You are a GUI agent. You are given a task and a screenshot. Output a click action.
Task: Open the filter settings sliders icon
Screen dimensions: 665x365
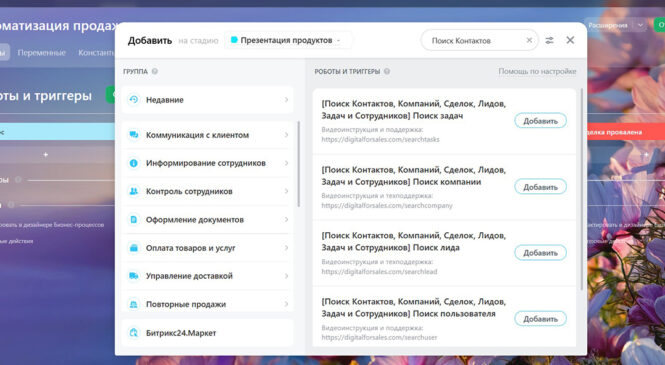pos(549,40)
